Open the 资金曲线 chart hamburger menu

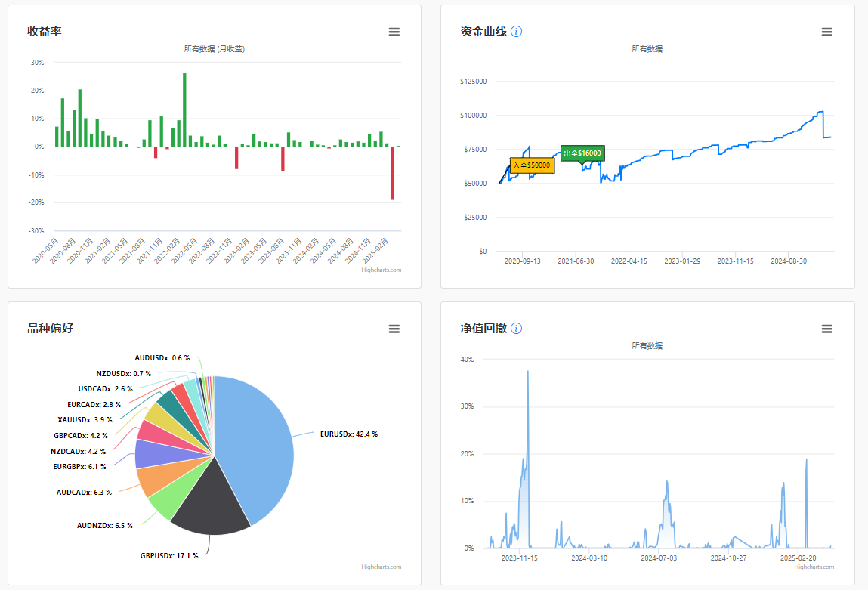click(827, 32)
